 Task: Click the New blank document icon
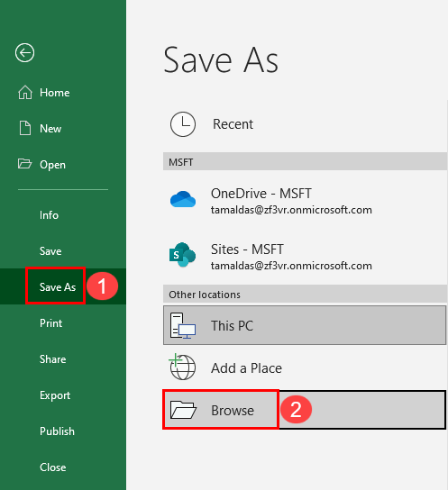tap(25, 128)
